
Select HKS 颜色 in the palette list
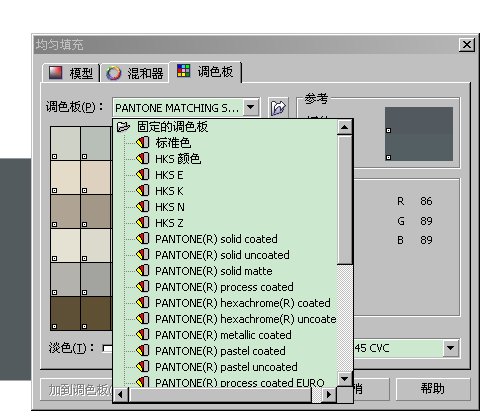click(178, 159)
